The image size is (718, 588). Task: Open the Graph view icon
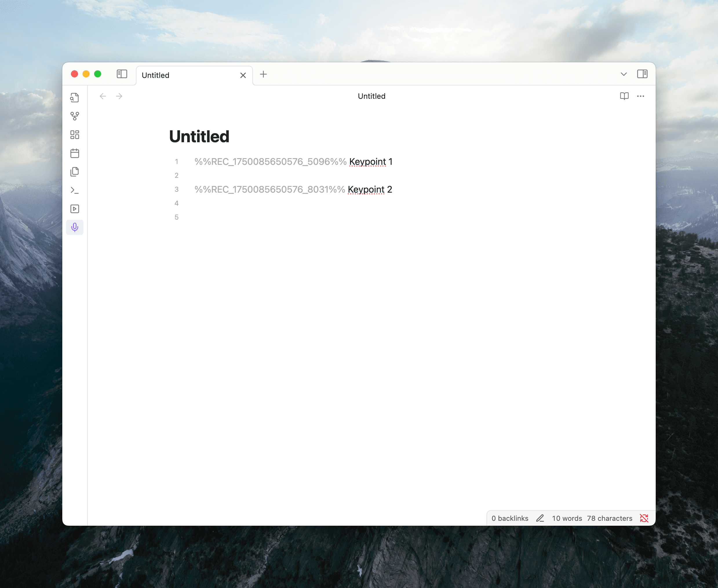click(74, 116)
